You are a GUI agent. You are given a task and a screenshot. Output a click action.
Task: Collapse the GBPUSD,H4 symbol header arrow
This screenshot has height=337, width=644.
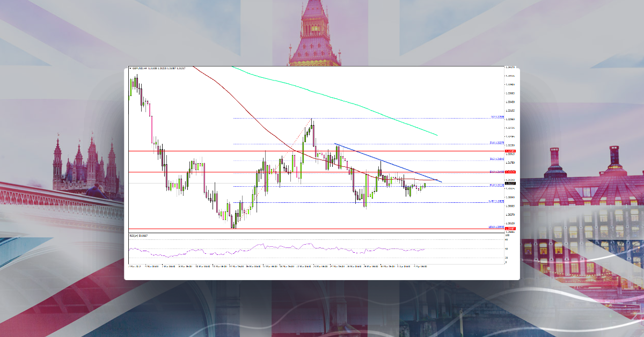[x=130, y=68]
